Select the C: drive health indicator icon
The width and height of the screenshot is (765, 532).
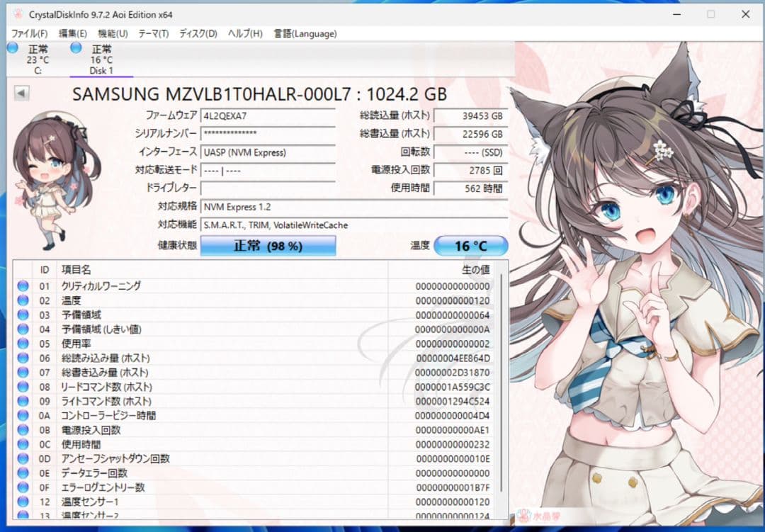tap(11, 47)
